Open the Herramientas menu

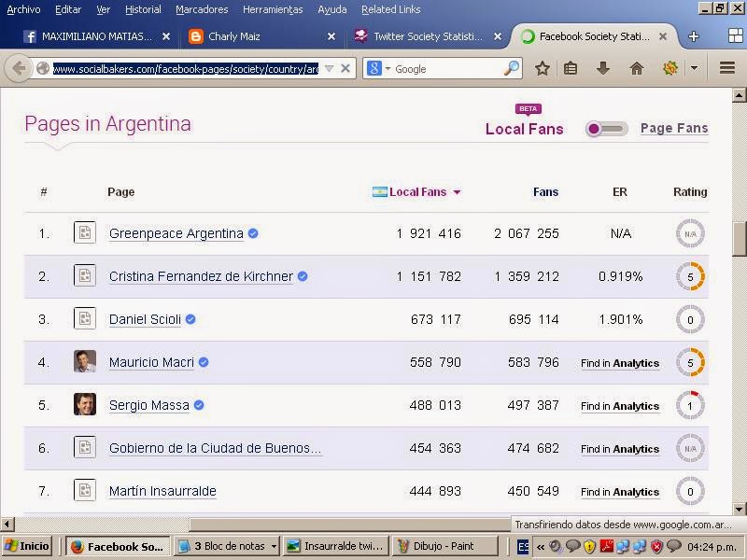coord(273,9)
